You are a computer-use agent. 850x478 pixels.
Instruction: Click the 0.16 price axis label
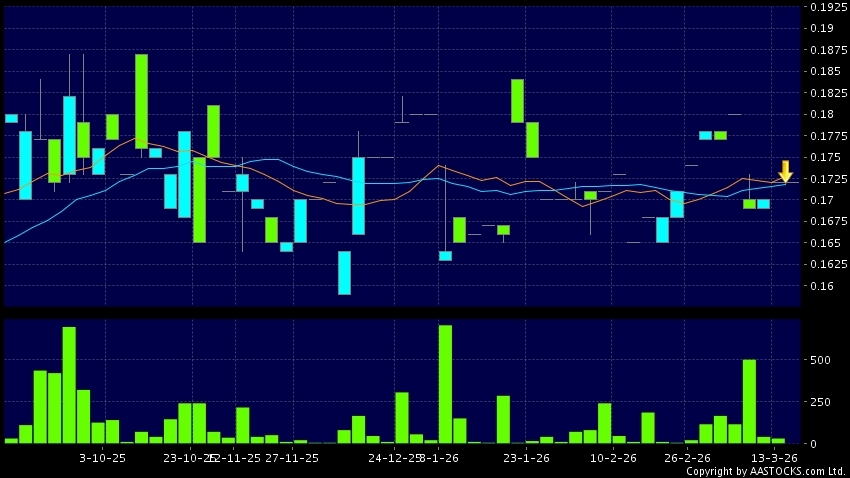tap(820, 286)
